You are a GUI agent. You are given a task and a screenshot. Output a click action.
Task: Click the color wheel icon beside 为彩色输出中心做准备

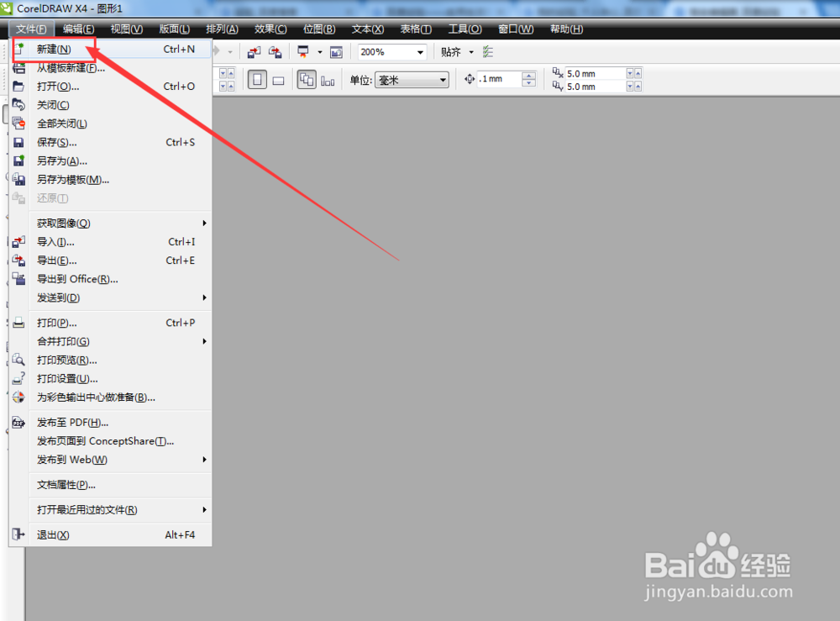point(18,397)
